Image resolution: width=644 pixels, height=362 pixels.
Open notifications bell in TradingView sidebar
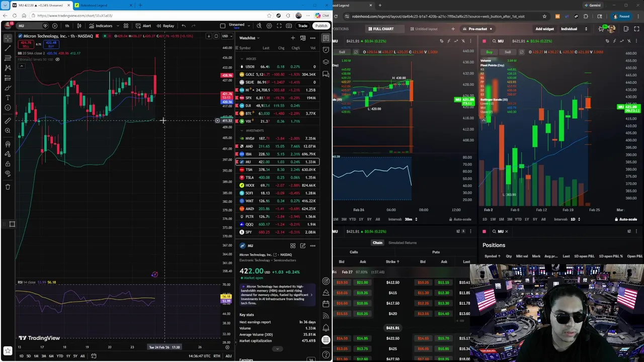tap(326, 327)
